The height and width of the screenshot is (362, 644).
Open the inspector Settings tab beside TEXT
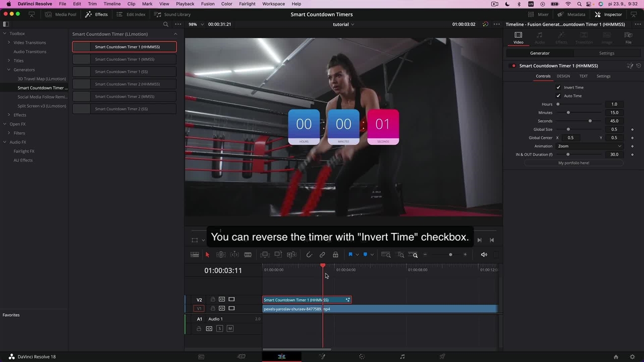[x=603, y=76]
